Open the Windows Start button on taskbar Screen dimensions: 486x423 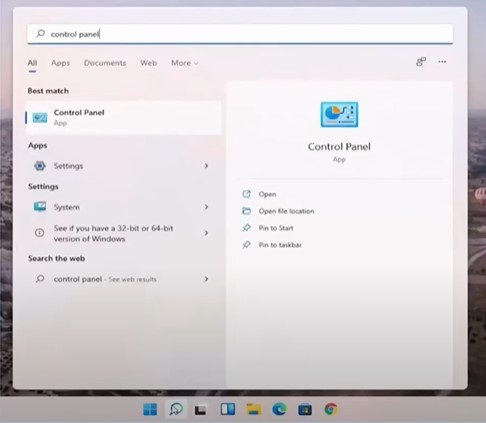(150, 409)
